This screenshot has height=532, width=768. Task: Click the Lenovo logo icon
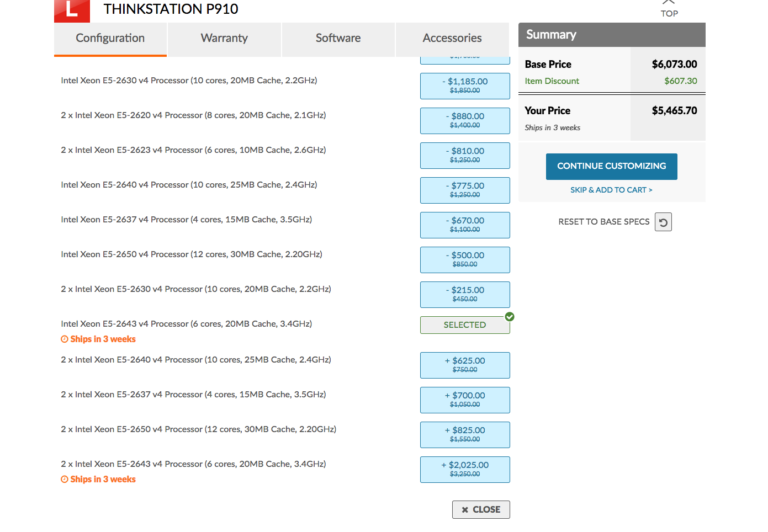72,10
